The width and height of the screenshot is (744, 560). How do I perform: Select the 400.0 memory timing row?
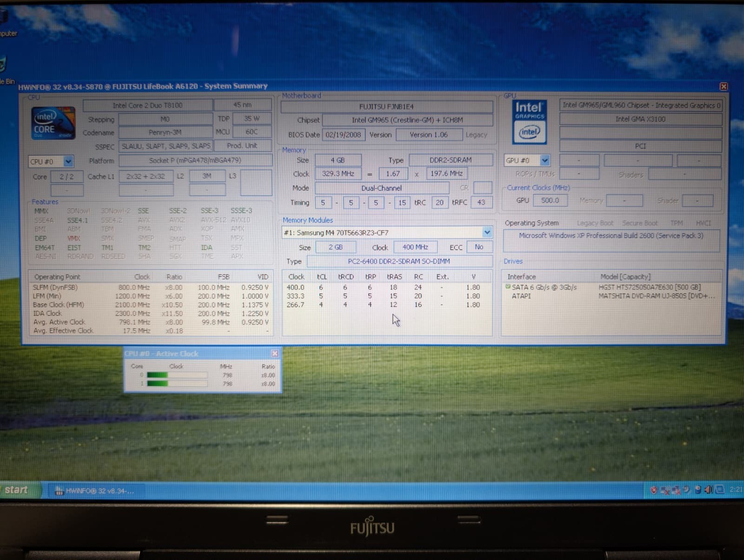point(387,287)
